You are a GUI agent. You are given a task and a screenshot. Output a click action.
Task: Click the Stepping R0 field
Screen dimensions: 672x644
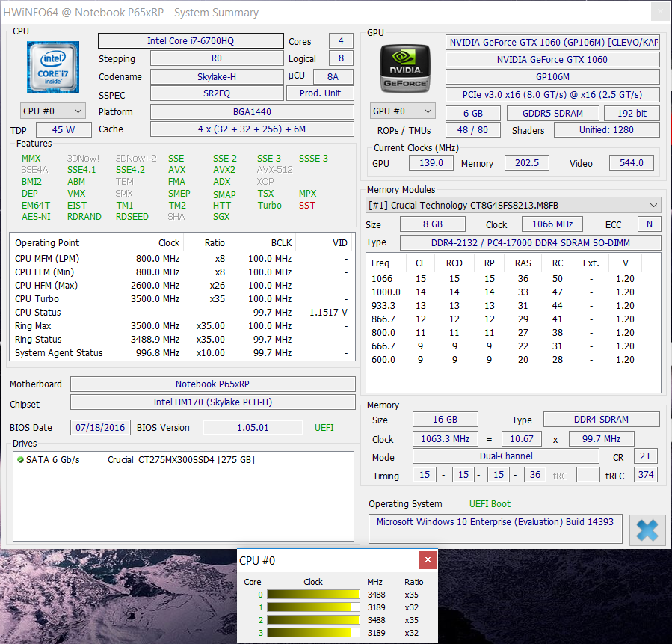click(x=217, y=58)
